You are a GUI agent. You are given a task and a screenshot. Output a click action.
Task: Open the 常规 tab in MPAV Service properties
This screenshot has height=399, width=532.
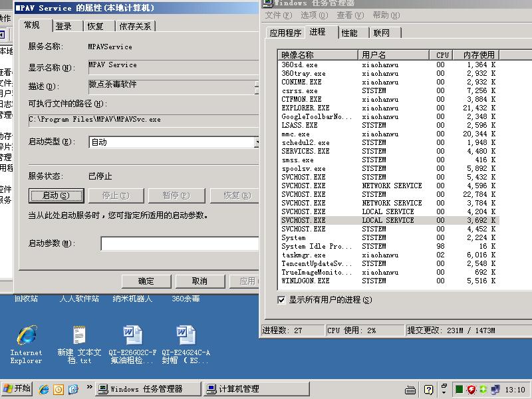click(32, 25)
